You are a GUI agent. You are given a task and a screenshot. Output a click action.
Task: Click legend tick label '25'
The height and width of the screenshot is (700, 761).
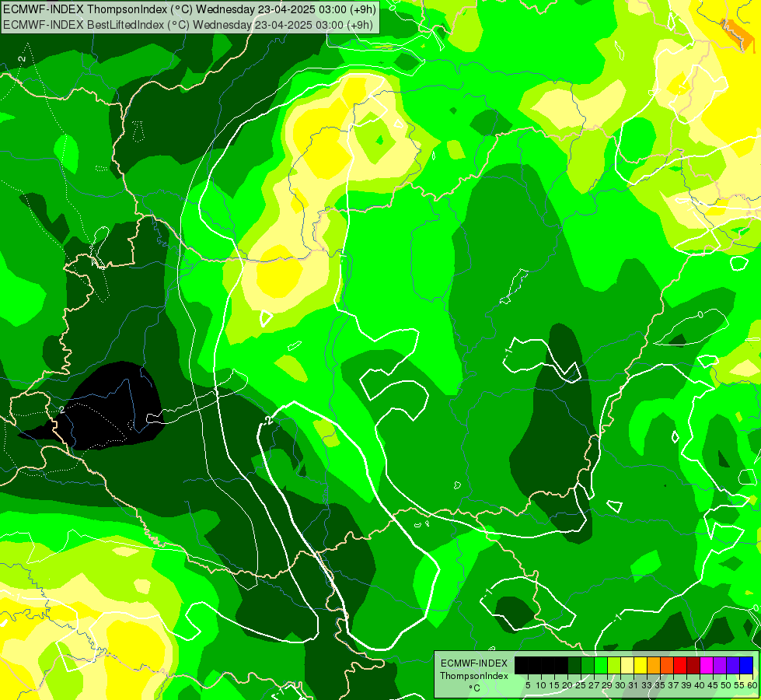[581, 685]
